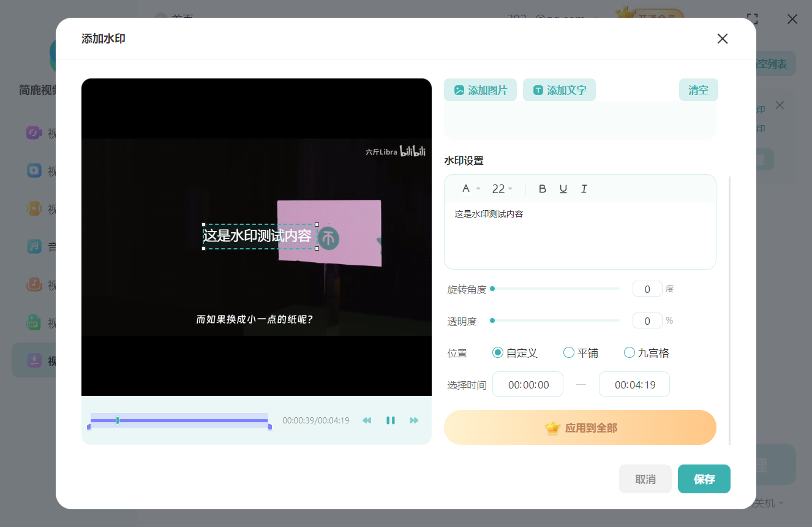This screenshot has height=527, width=812.
Task: Select the 自定义 position option
Action: 497,352
